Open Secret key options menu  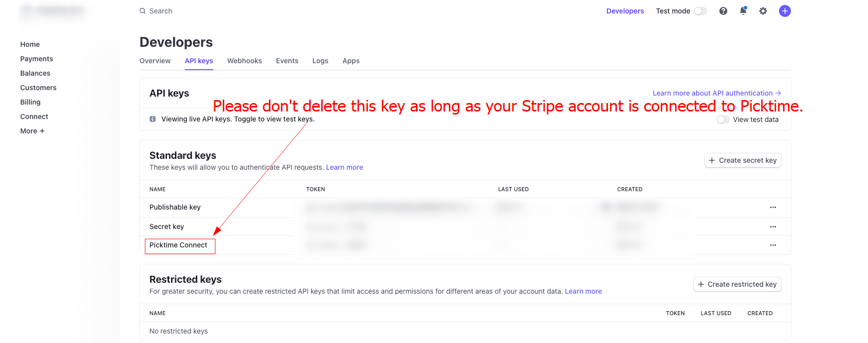[773, 227]
